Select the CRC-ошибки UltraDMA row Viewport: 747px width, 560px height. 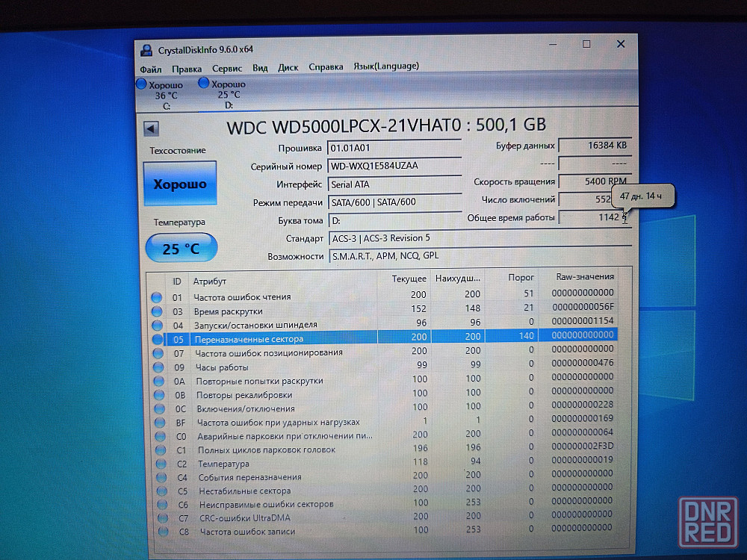click(386, 517)
